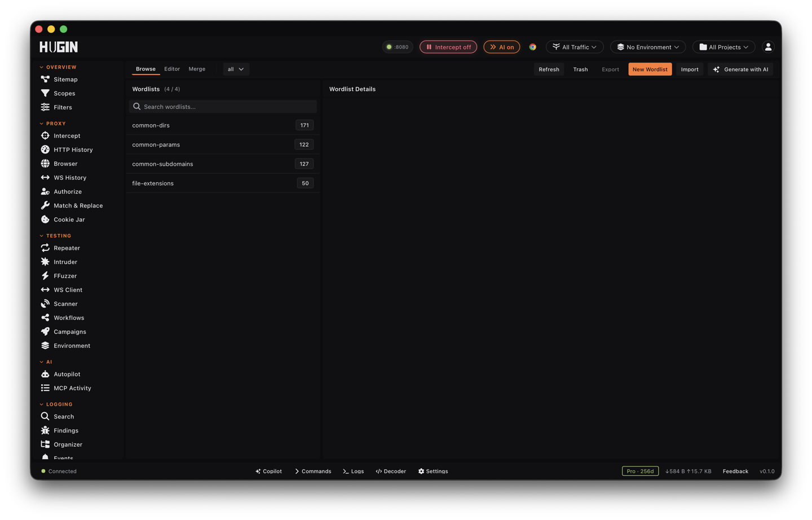The width and height of the screenshot is (812, 520).
Task: Click the Match & Replace wrench icon
Action: tap(45, 205)
